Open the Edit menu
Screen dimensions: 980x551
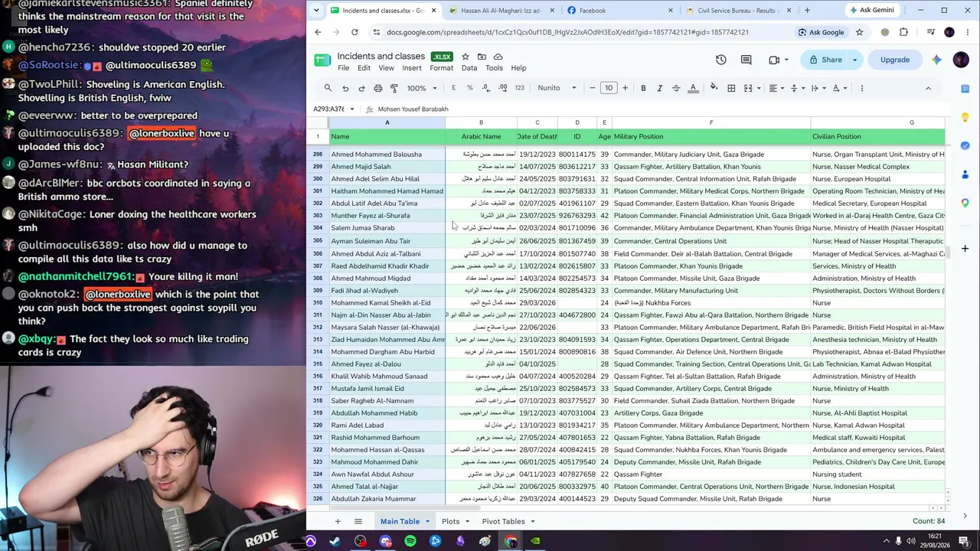coord(364,68)
